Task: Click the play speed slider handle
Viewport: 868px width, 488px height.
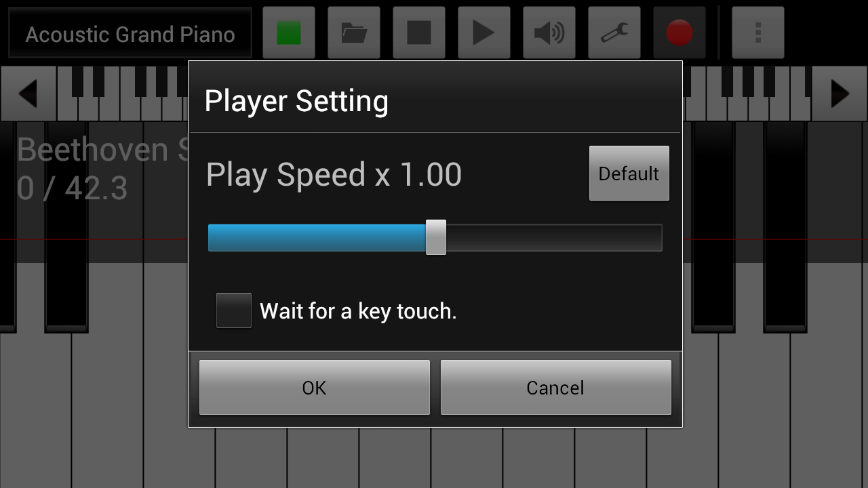Action: click(436, 237)
